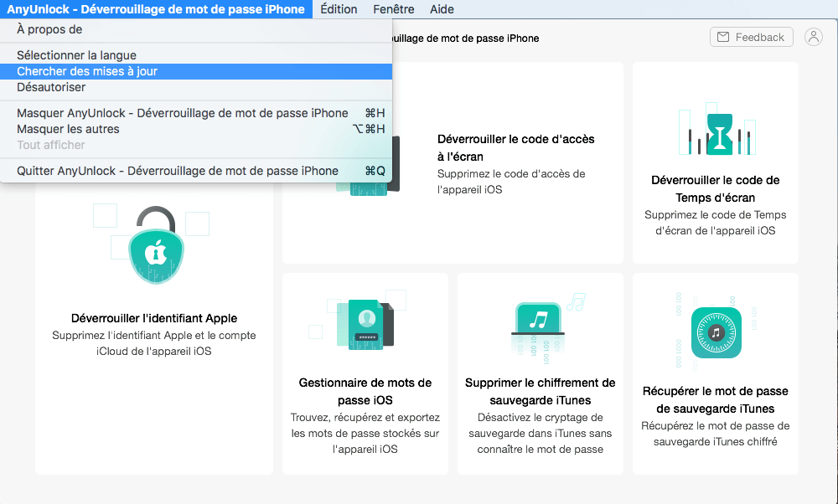Click the window title 'mot de passe iPhone'
The image size is (838, 504).
pyautogui.click(x=484, y=39)
